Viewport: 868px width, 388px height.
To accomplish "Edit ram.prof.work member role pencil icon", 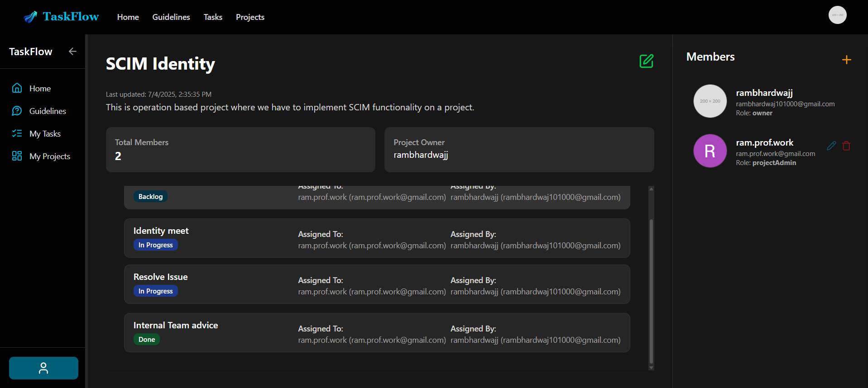I will point(831,146).
